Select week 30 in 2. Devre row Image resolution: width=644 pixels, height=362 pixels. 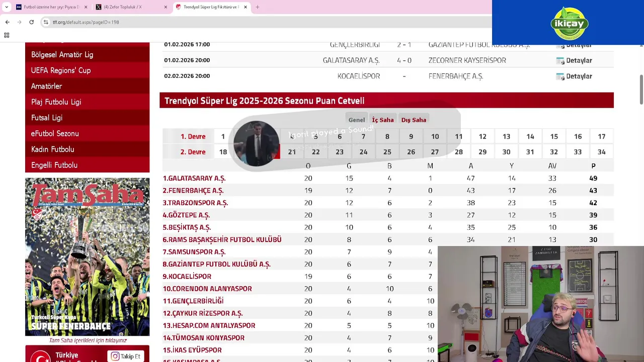click(506, 152)
